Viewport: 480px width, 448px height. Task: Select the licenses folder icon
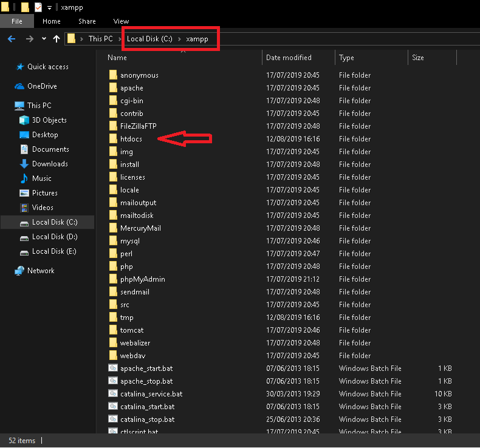pos(113,177)
